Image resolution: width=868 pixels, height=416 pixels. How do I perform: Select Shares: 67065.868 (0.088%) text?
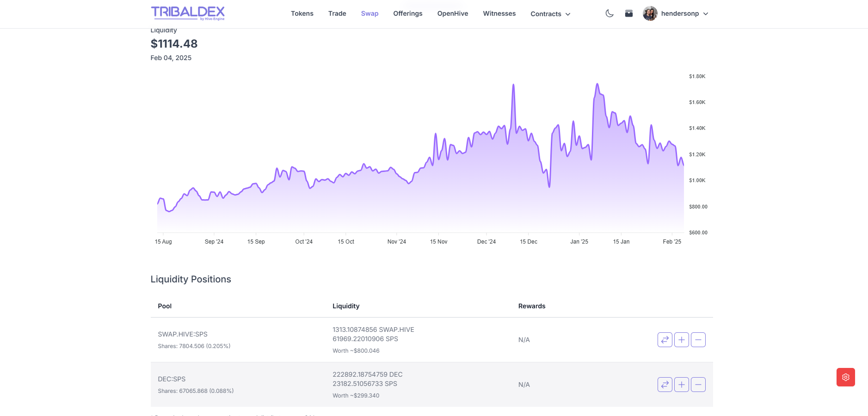[196, 391]
